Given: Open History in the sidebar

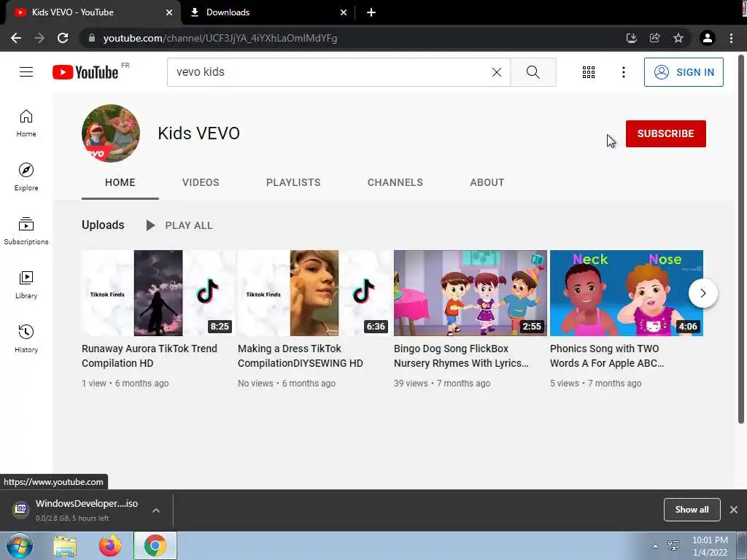Looking at the screenshot, I should click(26, 338).
